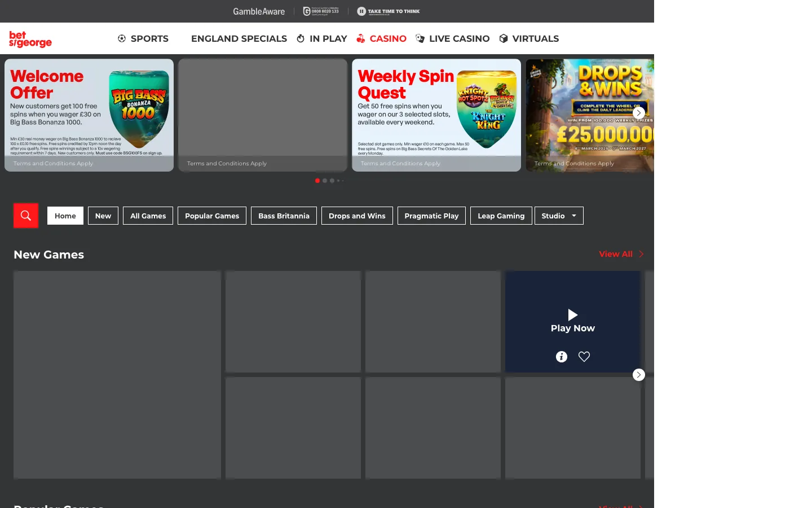Screen dimensions: 812x508
Task: Open the Welcome Offer promo banner
Action: coord(89,115)
